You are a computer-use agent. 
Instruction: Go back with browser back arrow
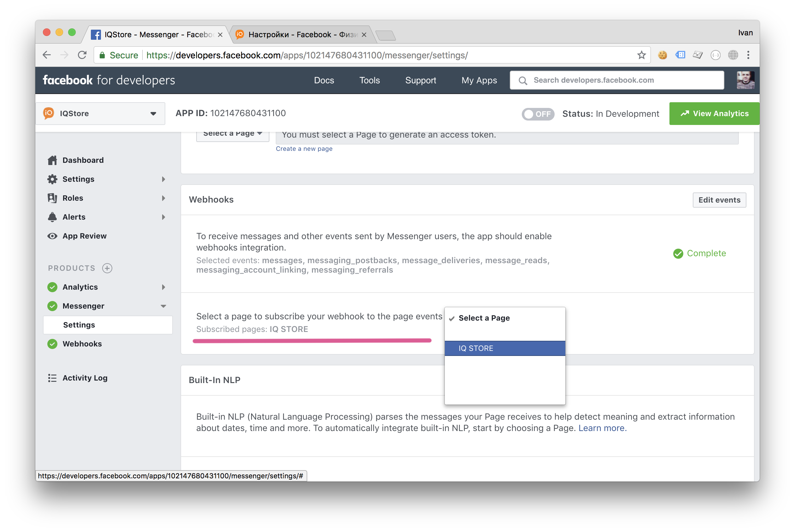point(47,55)
